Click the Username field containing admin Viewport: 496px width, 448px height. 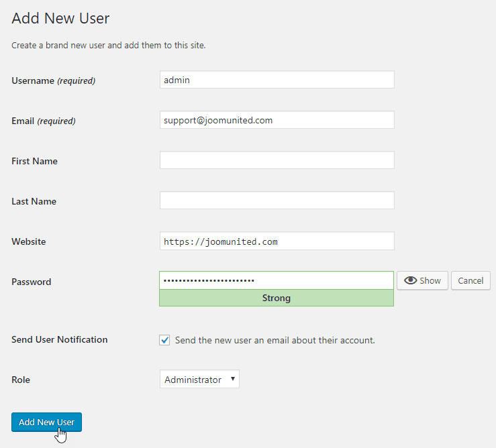pyautogui.click(x=277, y=80)
